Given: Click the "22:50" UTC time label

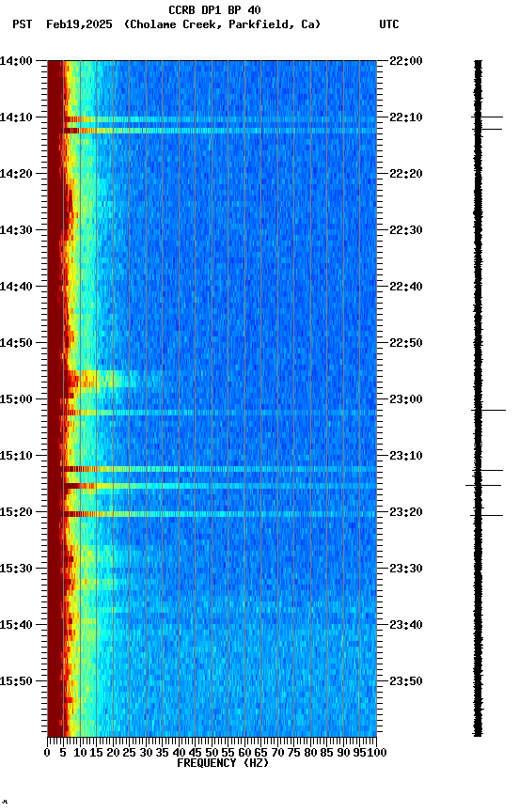Looking at the screenshot, I should click(x=406, y=343).
